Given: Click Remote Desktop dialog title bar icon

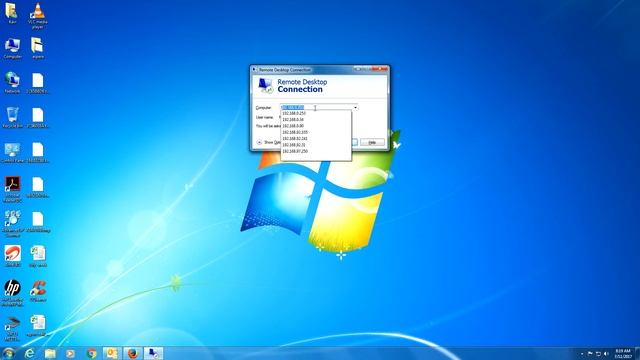Looking at the screenshot, I should pos(255,70).
